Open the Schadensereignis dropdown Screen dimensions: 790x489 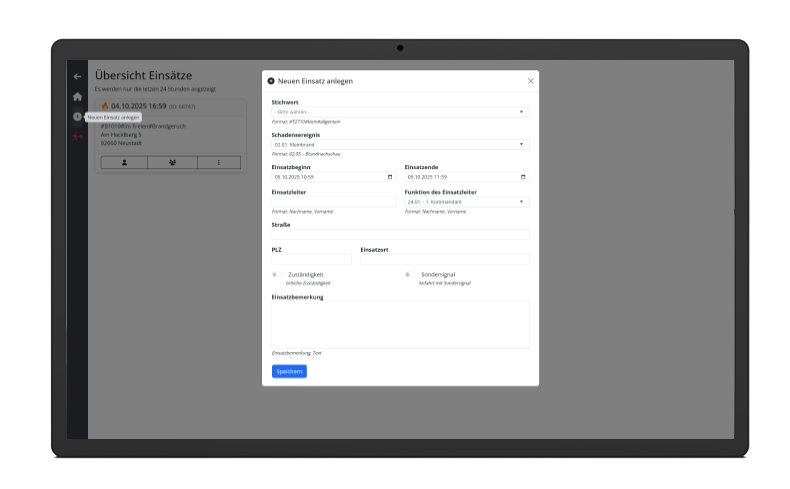400,144
